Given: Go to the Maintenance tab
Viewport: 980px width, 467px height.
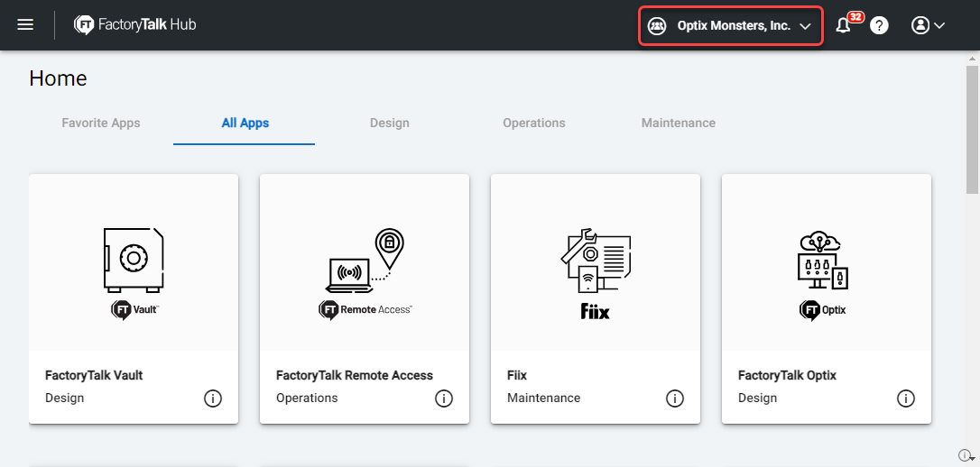Looking at the screenshot, I should click(x=679, y=123).
